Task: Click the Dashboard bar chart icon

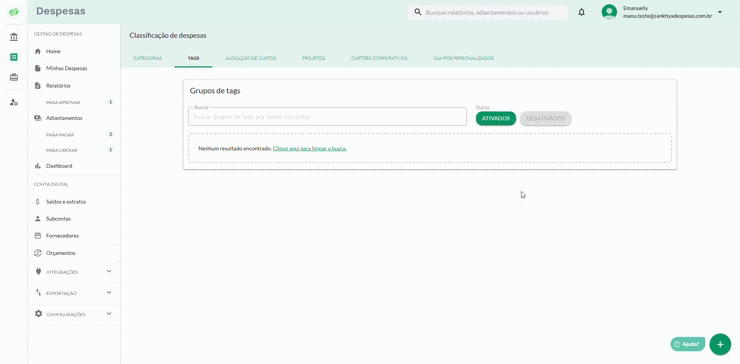Action: click(38, 166)
